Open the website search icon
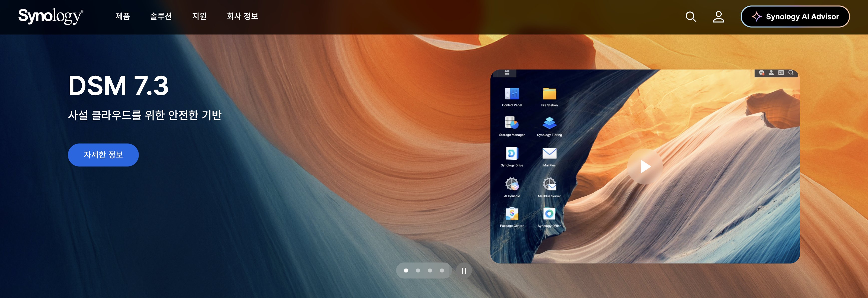This screenshot has width=868, height=298. point(691,16)
